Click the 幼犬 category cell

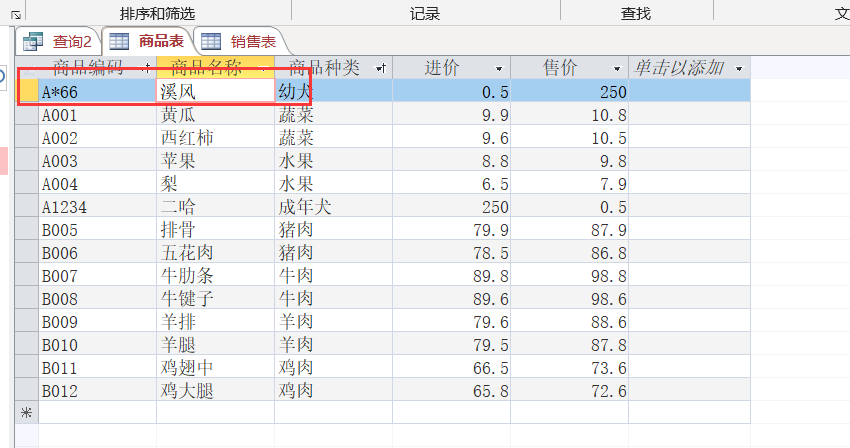pyautogui.click(x=333, y=92)
